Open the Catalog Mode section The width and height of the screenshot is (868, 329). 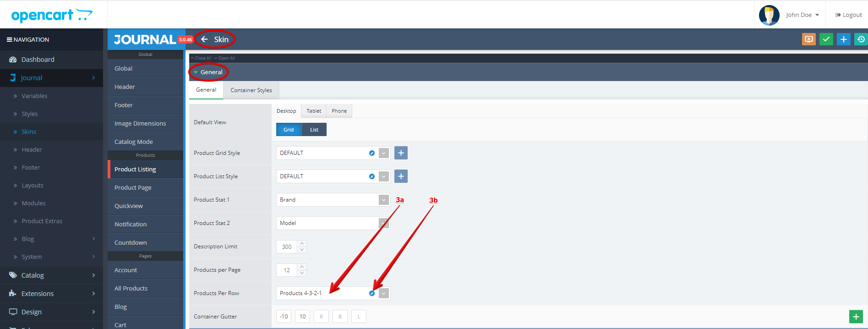(x=146, y=142)
